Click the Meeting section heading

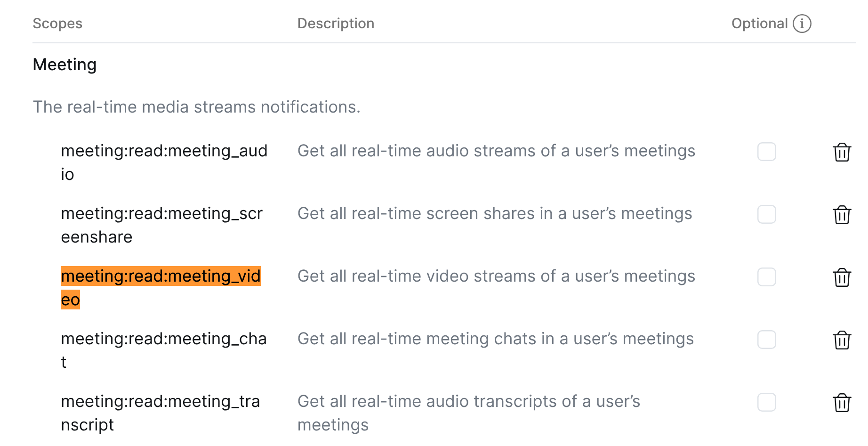[64, 65]
